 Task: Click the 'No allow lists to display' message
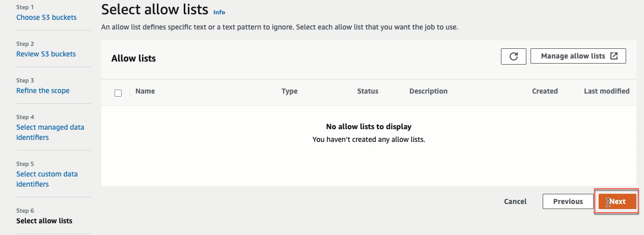(369, 127)
